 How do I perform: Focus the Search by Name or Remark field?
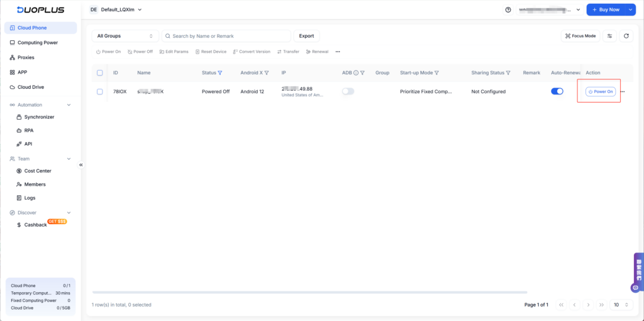point(226,36)
